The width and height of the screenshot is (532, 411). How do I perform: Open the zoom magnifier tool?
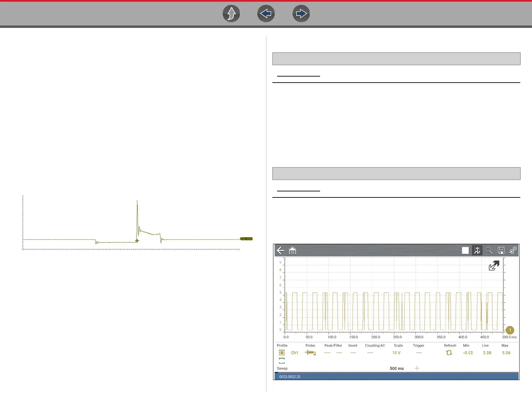[x=489, y=250]
